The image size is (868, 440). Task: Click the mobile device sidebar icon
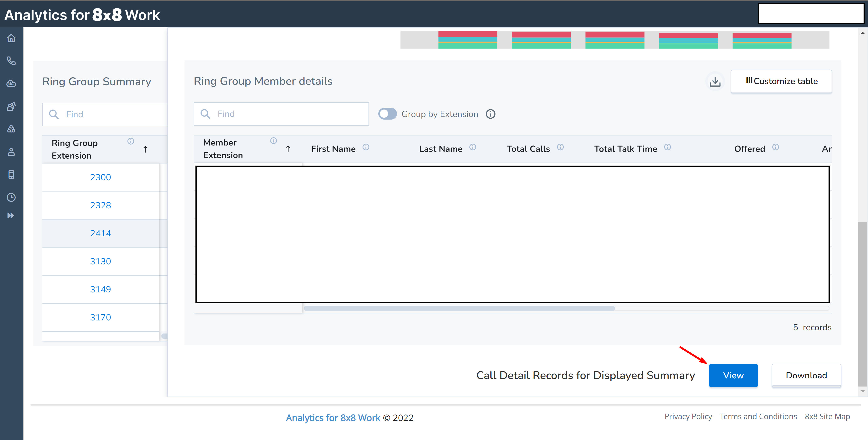[x=11, y=174]
